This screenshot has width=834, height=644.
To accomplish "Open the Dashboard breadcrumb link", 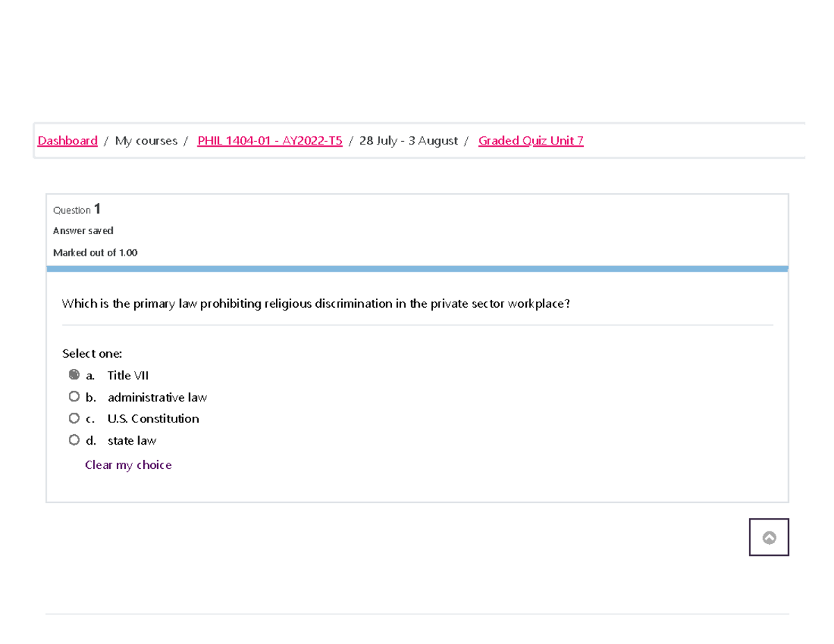I will [67, 141].
